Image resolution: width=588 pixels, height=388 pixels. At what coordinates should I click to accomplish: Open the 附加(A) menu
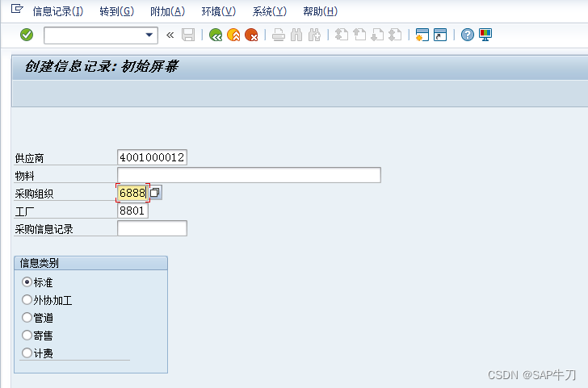[168, 11]
